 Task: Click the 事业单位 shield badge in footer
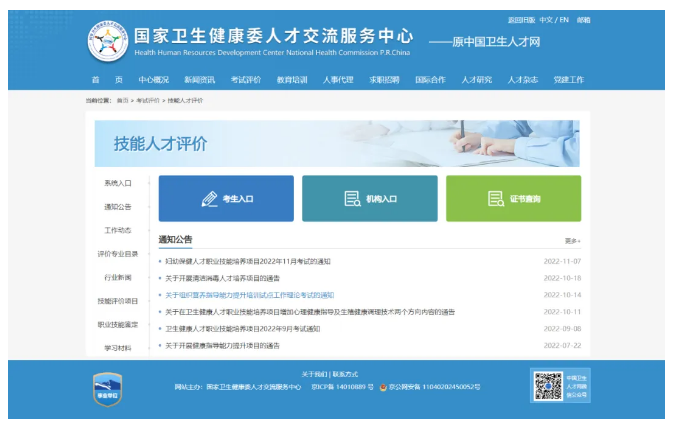108,390
